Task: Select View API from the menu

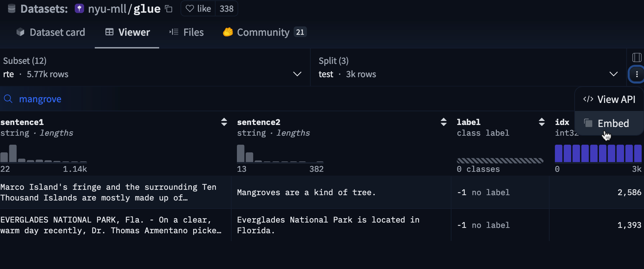Action: [609, 99]
